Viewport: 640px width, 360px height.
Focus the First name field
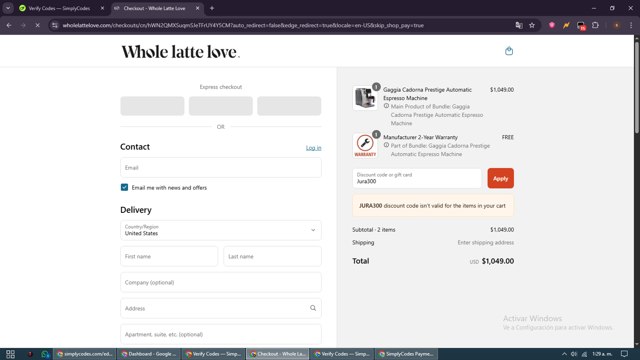tap(169, 256)
